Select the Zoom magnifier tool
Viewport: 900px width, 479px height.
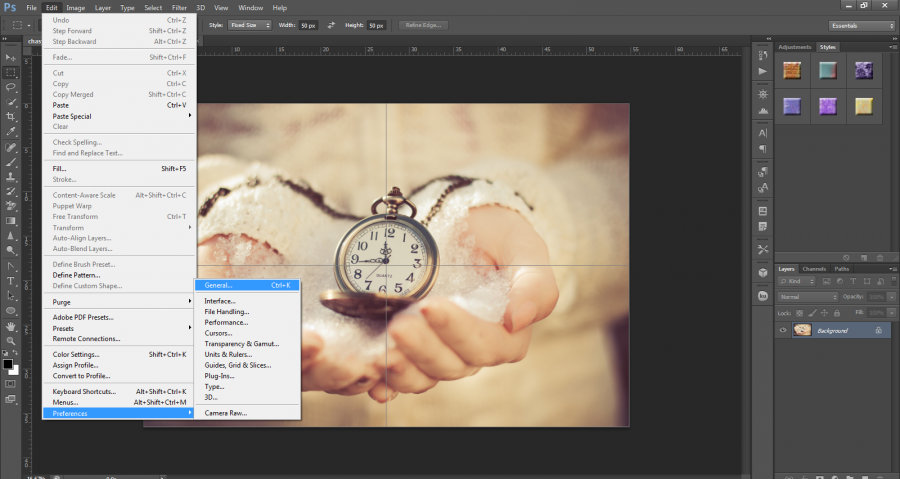[11, 339]
